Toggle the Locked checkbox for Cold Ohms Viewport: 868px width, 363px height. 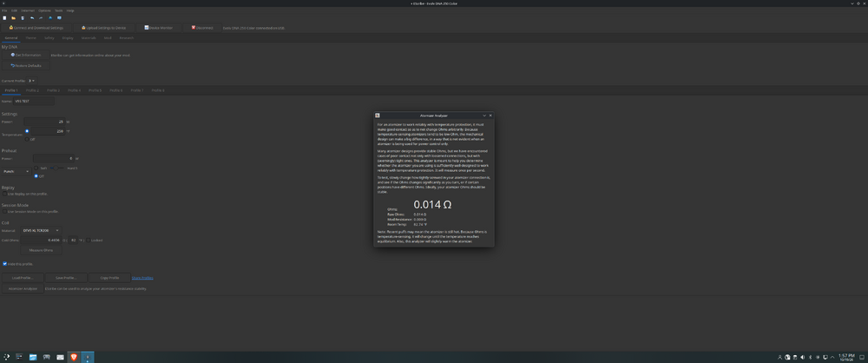(89, 240)
